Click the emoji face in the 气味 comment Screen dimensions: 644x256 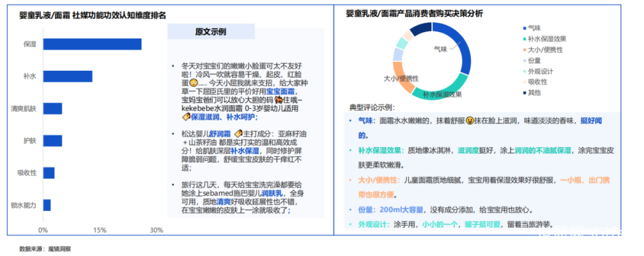(470, 120)
